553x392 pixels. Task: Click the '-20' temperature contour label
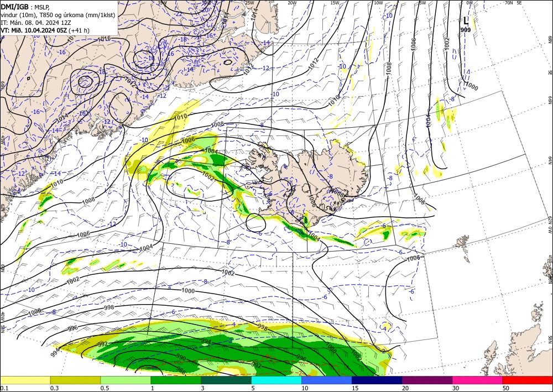(x=204, y=9)
